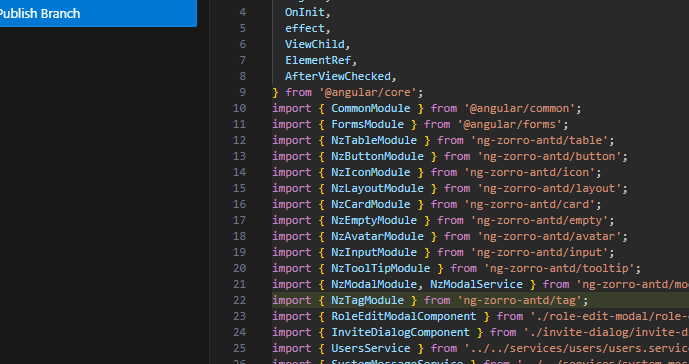
Task: Click the '@angular/core' string
Action: (367, 92)
